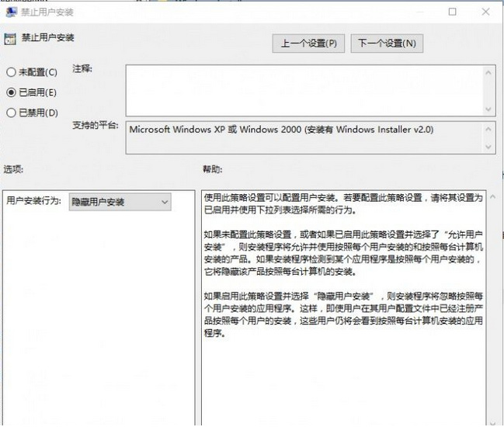Click down arrow in supported platform scrollbar

coord(488,147)
